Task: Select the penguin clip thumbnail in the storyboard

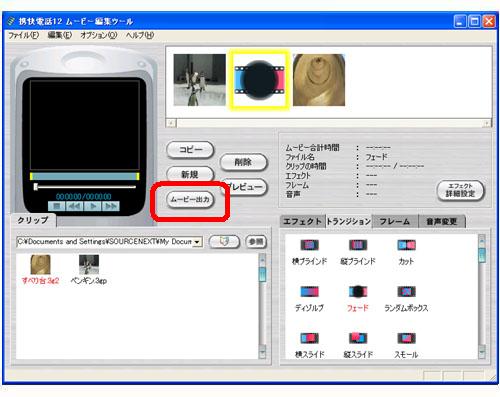Action: tap(200, 80)
